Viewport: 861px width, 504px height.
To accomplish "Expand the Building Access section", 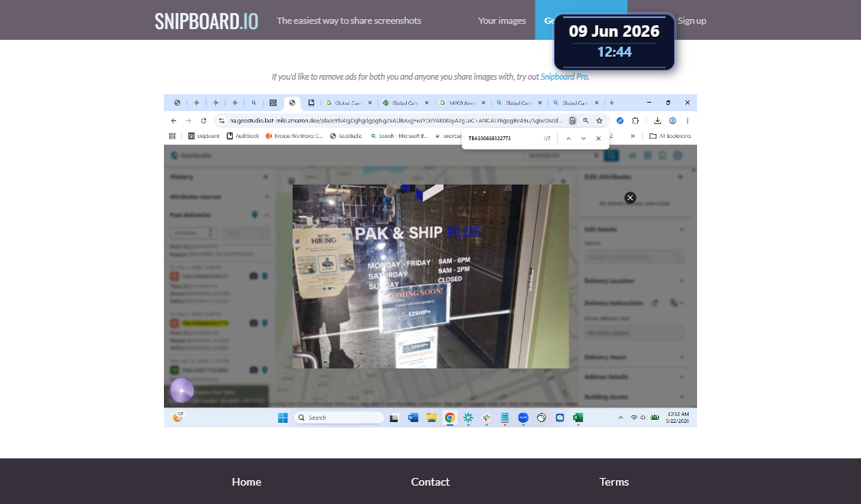I will pyautogui.click(x=682, y=397).
